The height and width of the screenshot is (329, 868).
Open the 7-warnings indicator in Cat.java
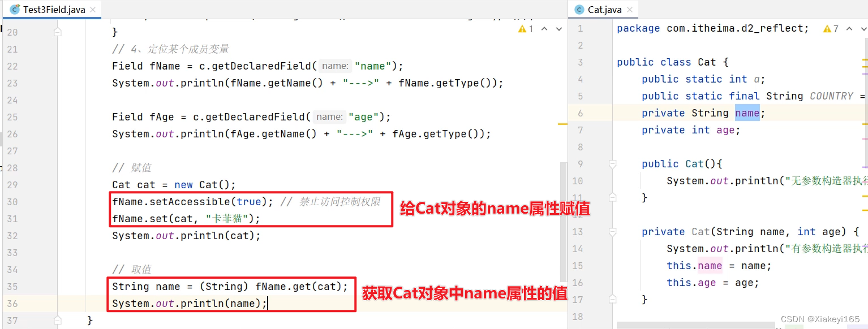click(x=831, y=29)
